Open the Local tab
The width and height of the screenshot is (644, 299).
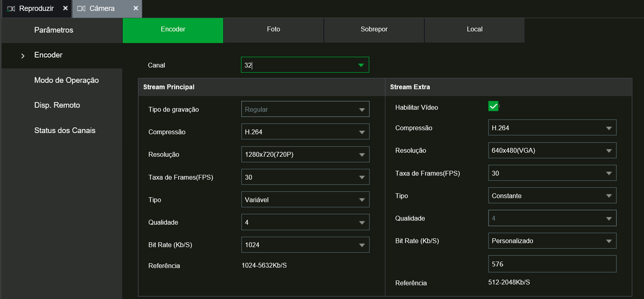click(x=474, y=30)
